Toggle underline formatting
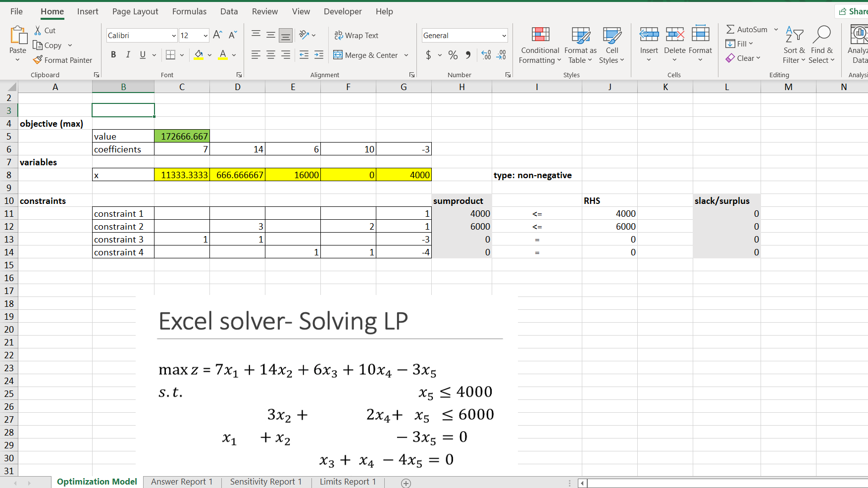The height and width of the screenshot is (488, 868). coord(142,54)
